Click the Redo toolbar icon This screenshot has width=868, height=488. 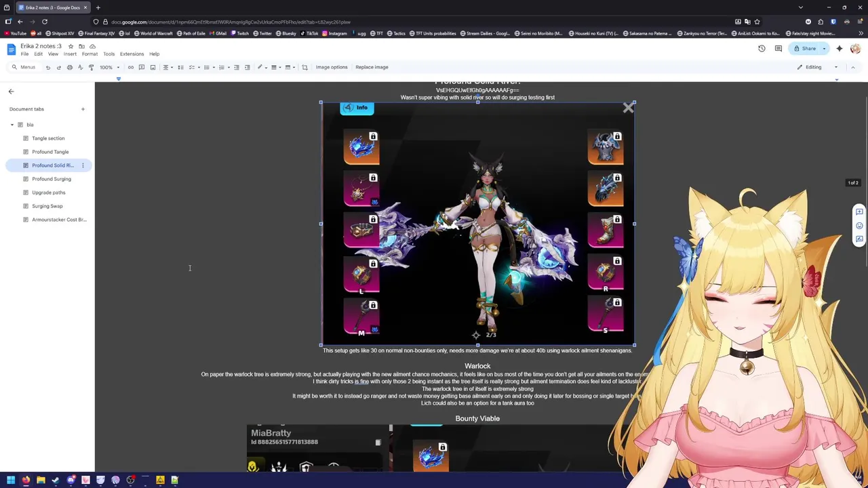(x=58, y=67)
